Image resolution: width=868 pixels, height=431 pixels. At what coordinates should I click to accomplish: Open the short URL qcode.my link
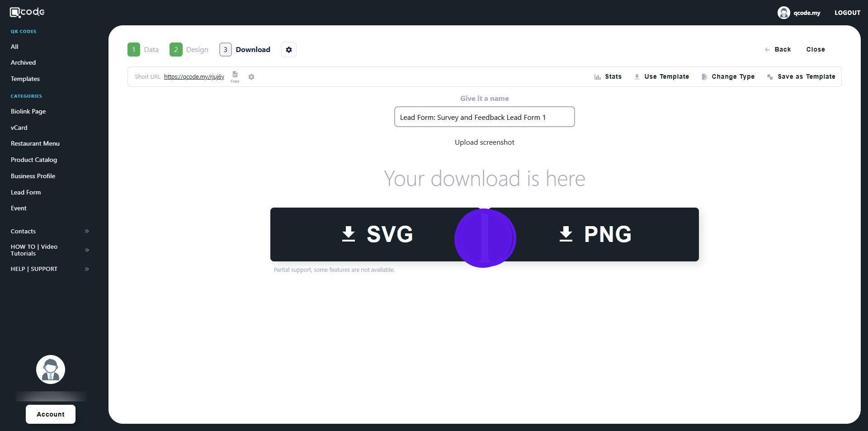[194, 77]
